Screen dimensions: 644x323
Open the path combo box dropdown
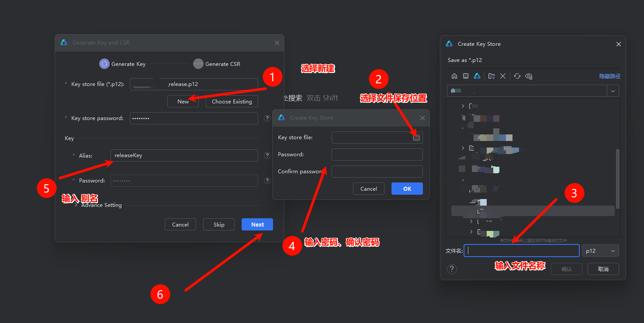coord(613,91)
